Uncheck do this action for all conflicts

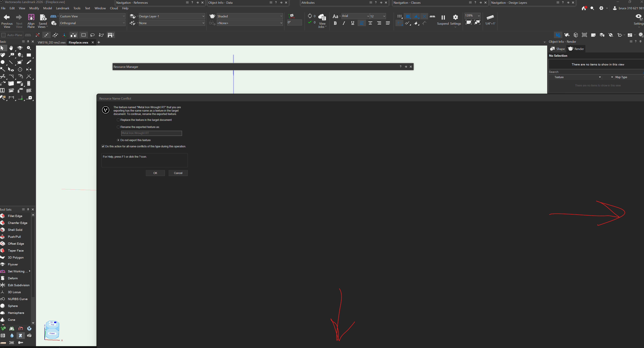pos(103,146)
